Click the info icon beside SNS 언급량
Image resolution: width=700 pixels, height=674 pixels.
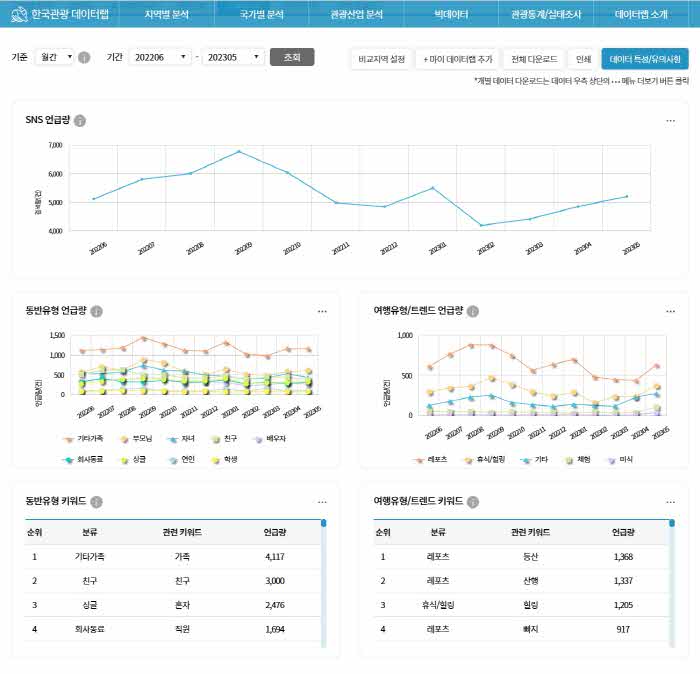coord(80,121)
